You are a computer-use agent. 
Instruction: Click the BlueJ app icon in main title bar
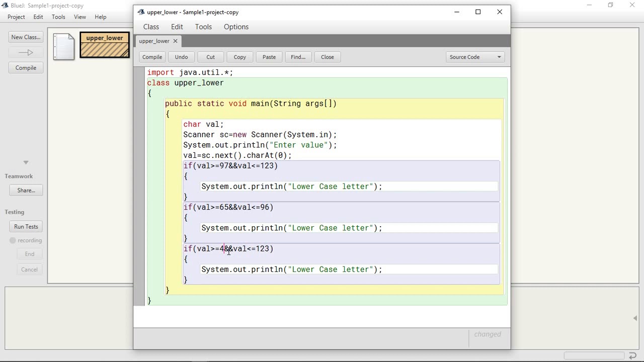(5, 6)
